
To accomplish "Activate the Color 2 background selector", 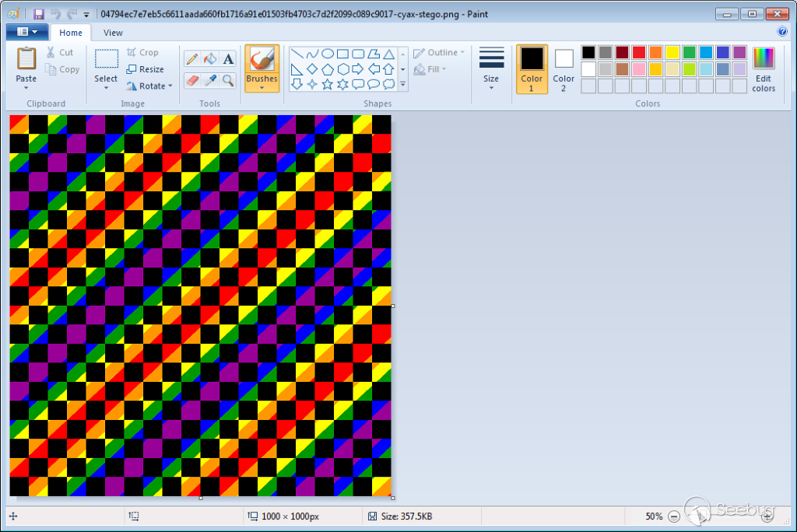I will click(x=564, y=68).
